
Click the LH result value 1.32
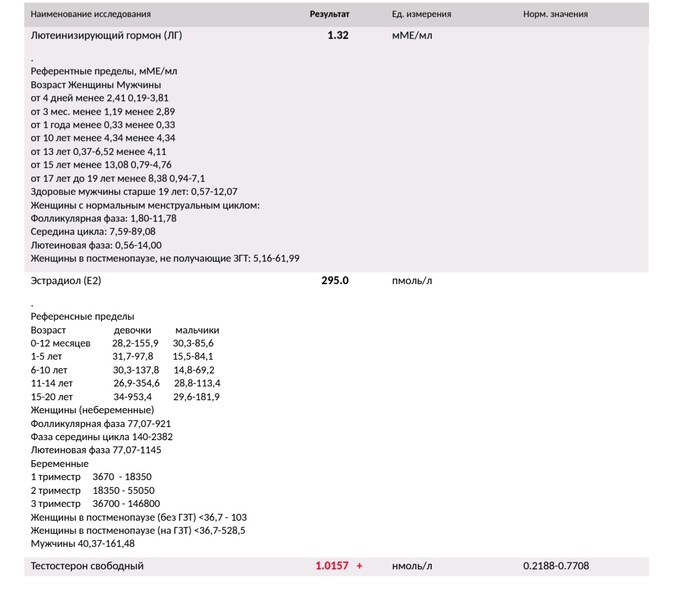click(337, 35)
